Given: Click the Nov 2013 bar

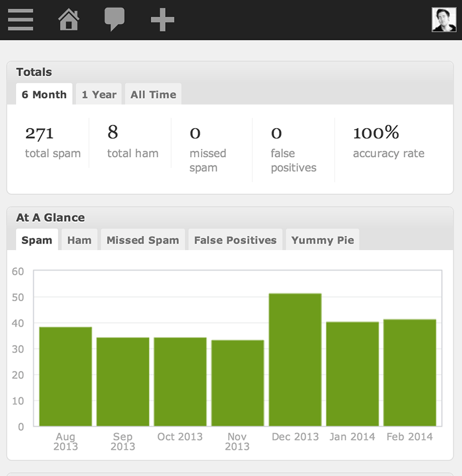Looking at the screenshot, I should click(237, 383).
